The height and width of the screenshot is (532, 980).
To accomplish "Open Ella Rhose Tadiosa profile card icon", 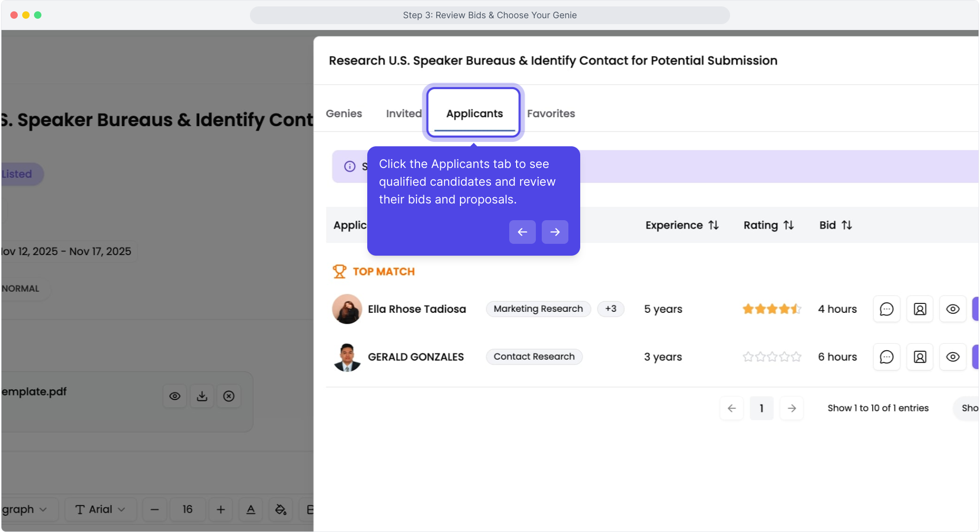I will [x=919, y=309].
